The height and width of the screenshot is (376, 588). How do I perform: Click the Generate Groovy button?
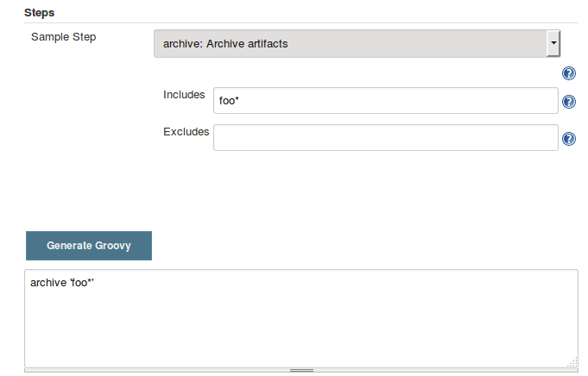coord(89,245)
